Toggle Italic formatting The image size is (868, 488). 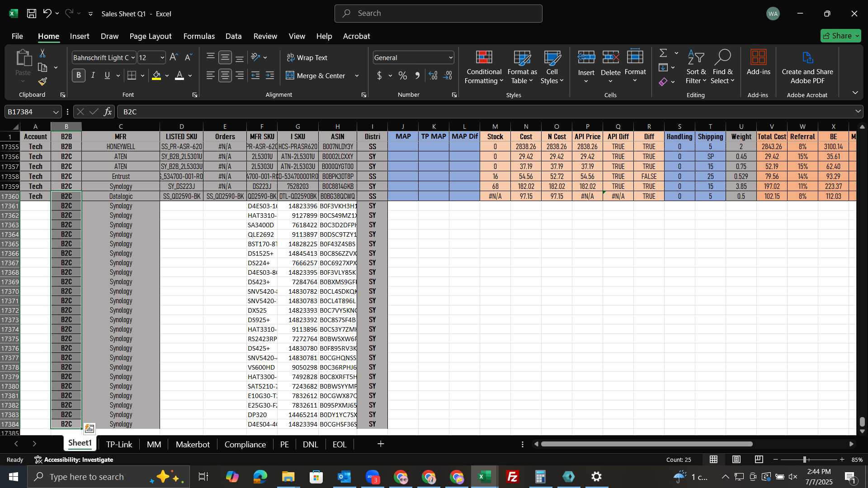(93, 75)
